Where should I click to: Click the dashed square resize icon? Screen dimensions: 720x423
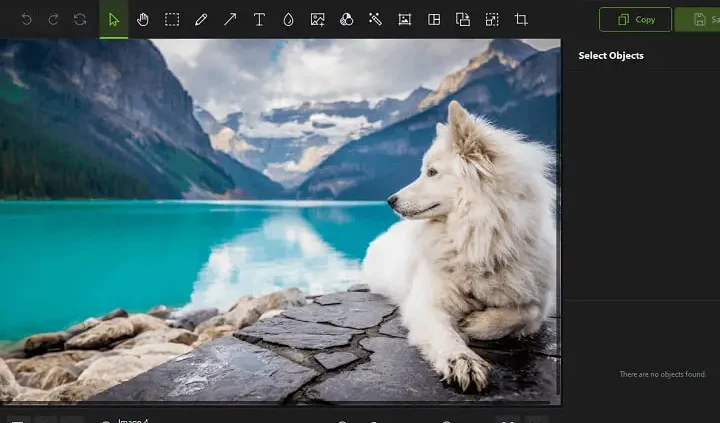(492, 19)
